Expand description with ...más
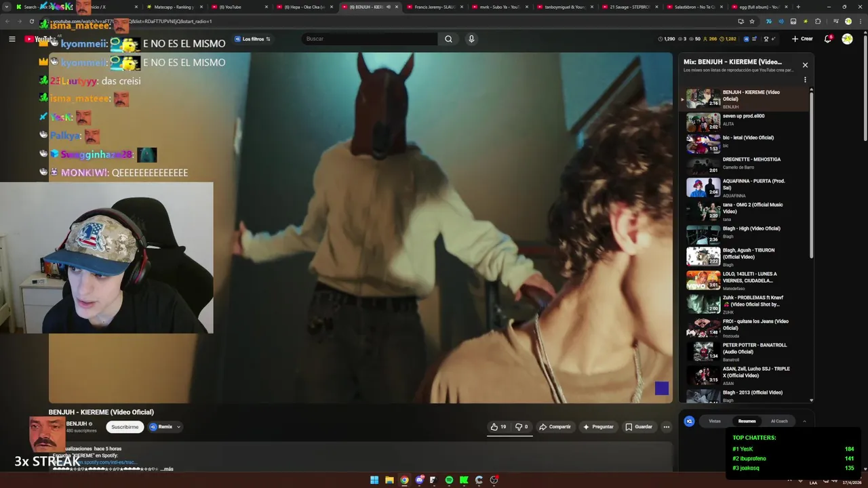The height and width of the screenshot is (488, 868). click(x=167, y=469)
